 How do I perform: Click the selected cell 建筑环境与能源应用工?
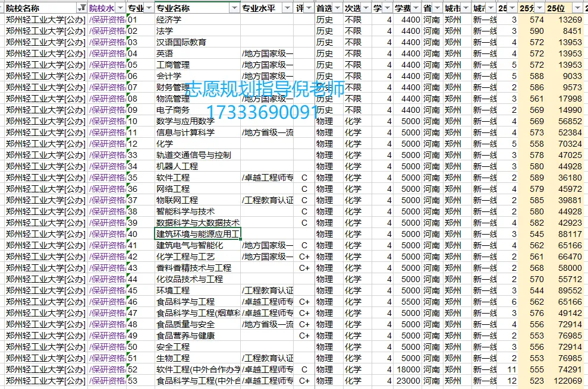197,234
